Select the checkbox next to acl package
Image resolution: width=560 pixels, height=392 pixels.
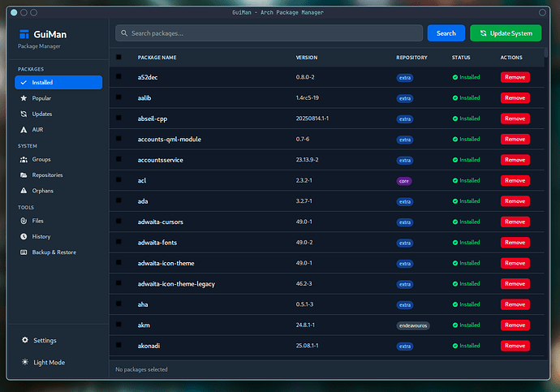pyautogui.click(x=118, y=180)
